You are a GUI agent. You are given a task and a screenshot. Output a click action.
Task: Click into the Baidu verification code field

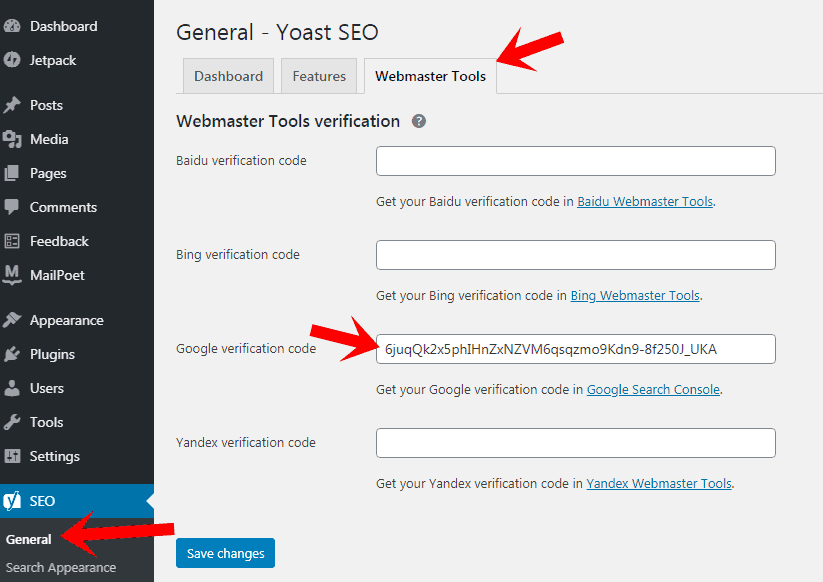point(575,161)
